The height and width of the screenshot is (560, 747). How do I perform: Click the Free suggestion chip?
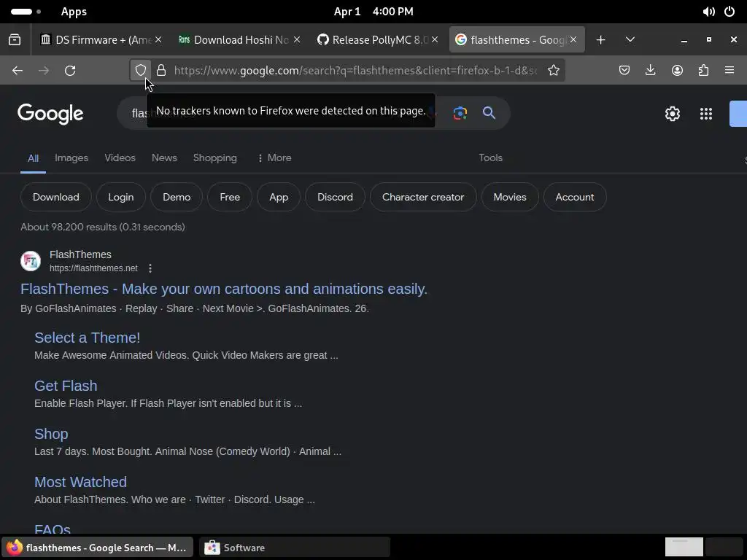[x=230, y=197]
